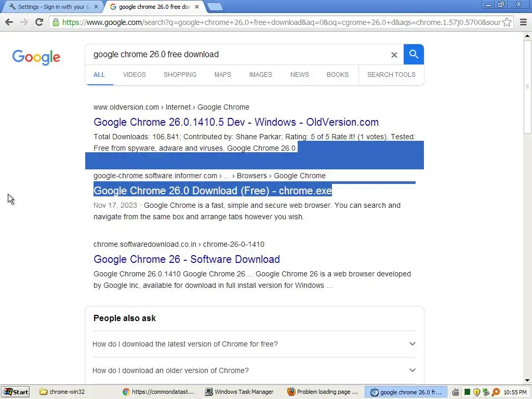Click the green square tray icon
Viewport: 532px width, 399px height.
[467, 392]
